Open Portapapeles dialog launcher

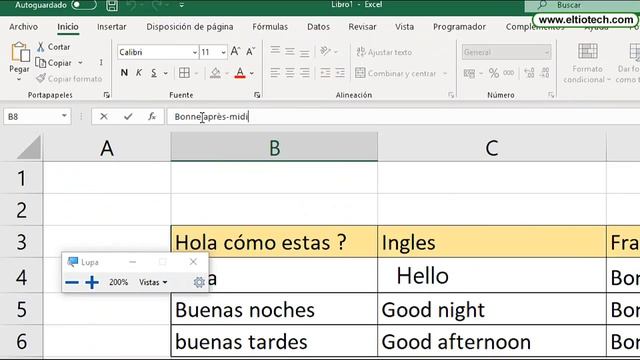pos(107,95)
